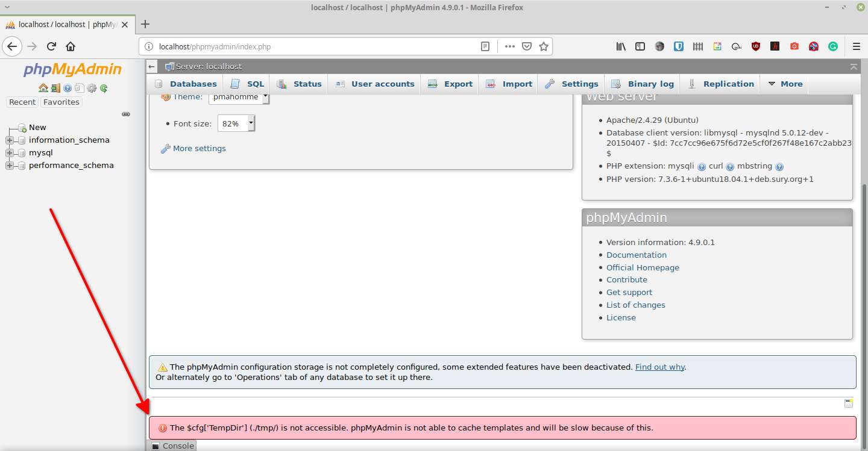Open the Font size dropdown
The height and width of the screenshot is (451, 868).
[x=236, y=123]
